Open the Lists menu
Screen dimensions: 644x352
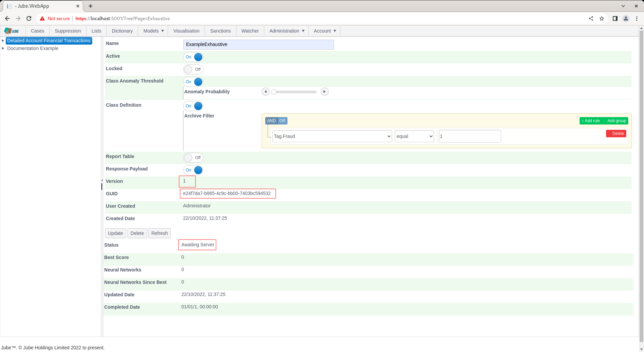pyautogui.click(x=96, y=31)
